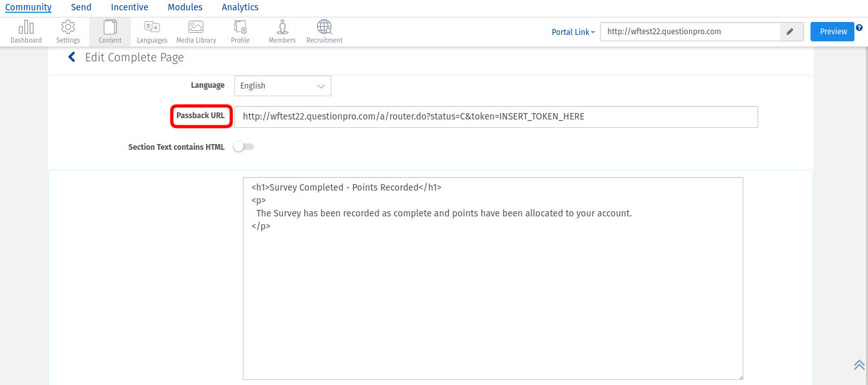Open the Portal Link dropdown
The width and height of the screenshot is (868, 385).
point(573,32)
